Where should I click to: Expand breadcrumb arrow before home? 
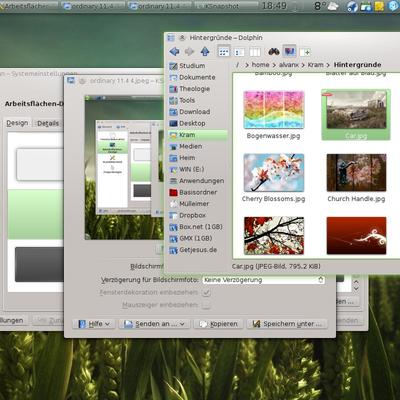coord(247,65)
